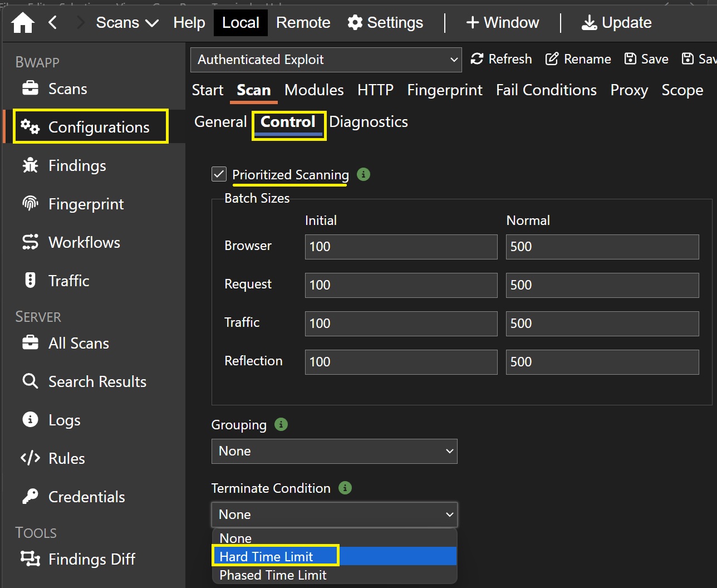Open Findings via the bug icon

pos(30,165)
